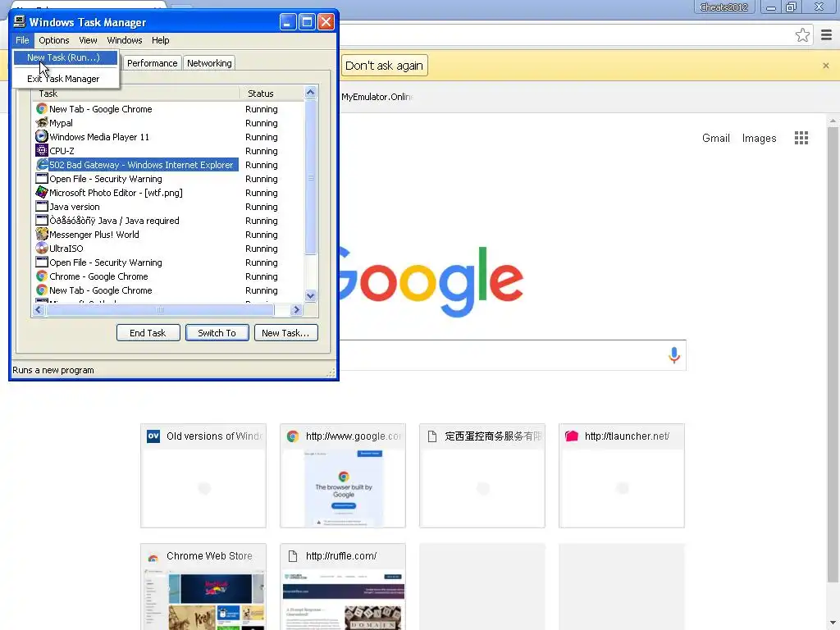Open the Google apps grid icon

(801, 138)
